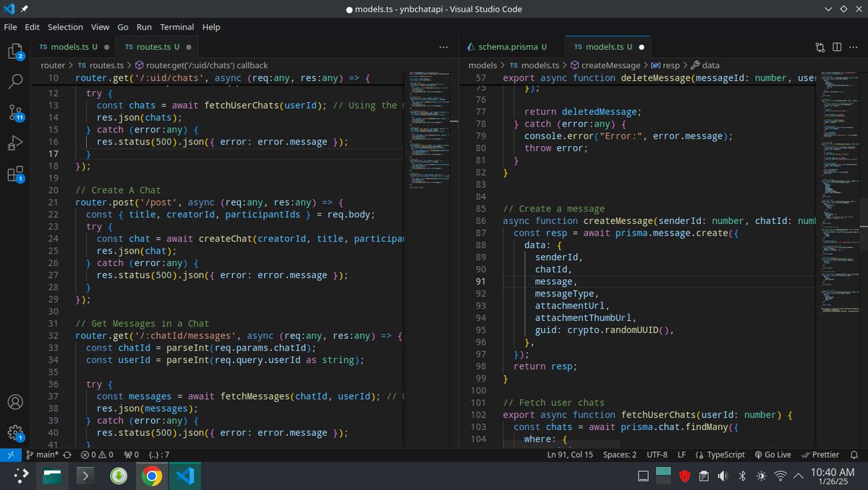Change end of line sequence LF
This screenshot has height=490, width=868.
pos(681,455)
